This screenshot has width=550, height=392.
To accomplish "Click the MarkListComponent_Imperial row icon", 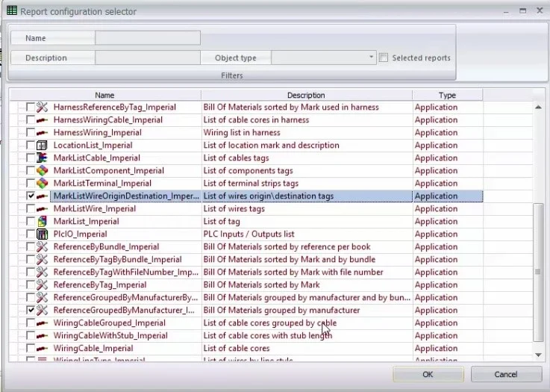I will coord(43,171).
